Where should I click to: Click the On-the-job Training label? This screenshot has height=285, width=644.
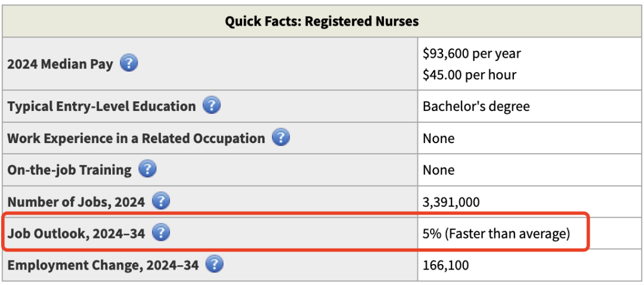pyautogui.click(x=69, y=170)
